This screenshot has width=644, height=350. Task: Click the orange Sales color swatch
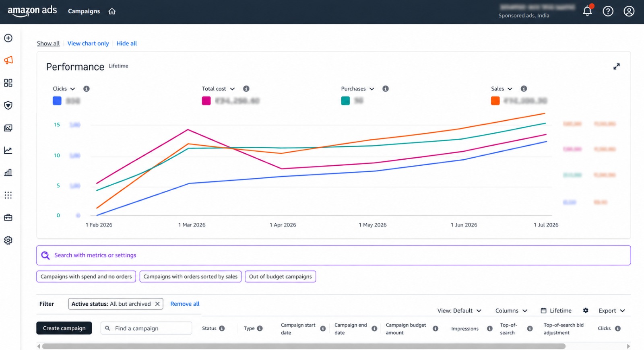(495, 101)
